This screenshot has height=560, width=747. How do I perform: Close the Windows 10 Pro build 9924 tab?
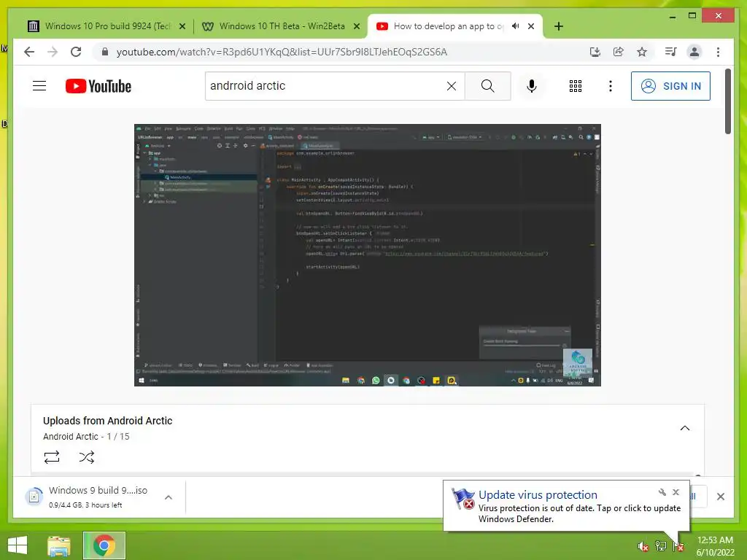pyautogui.click(x=182, y=27)
